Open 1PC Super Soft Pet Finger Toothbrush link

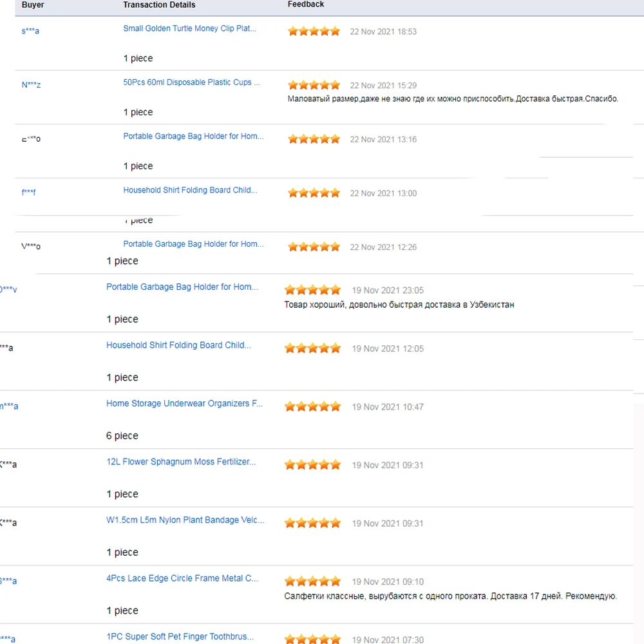180,637
